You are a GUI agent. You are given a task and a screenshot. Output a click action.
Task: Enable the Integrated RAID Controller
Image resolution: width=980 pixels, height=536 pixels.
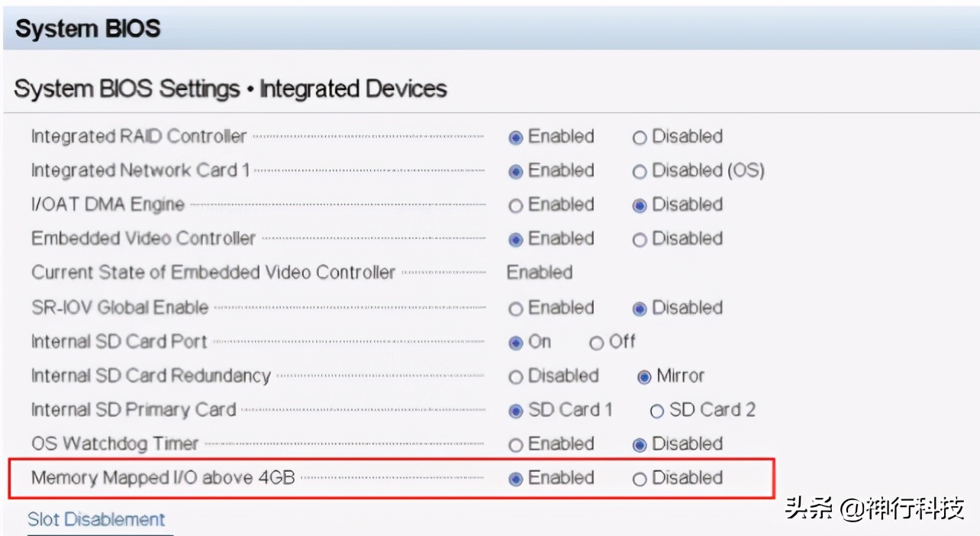click(x=516, y=137)
